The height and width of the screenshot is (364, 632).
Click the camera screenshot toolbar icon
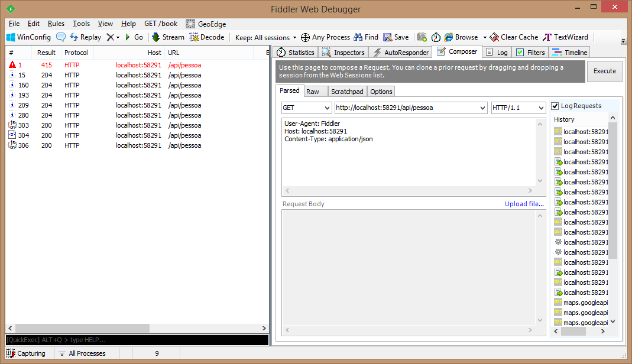coord(422,37)
